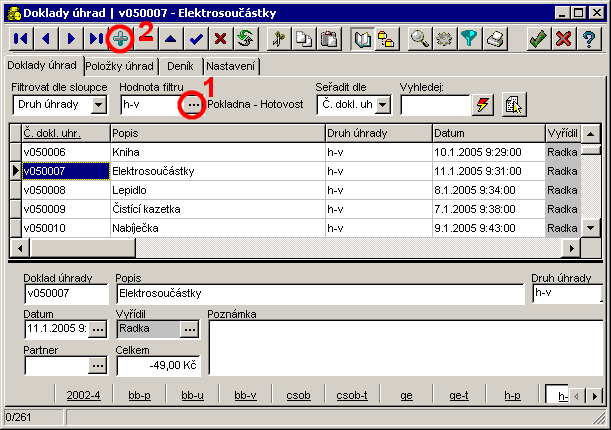Open the Datum field picker button
Viewport: 611px width, 430px height.
97,329
